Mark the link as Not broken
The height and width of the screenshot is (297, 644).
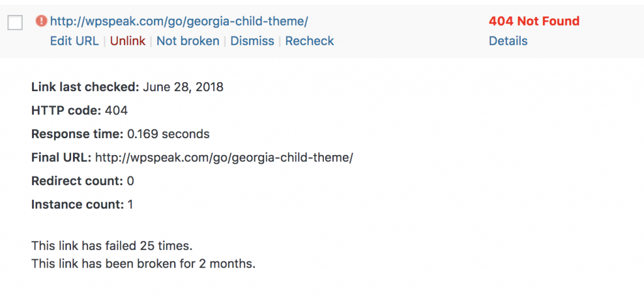[188, 41]
